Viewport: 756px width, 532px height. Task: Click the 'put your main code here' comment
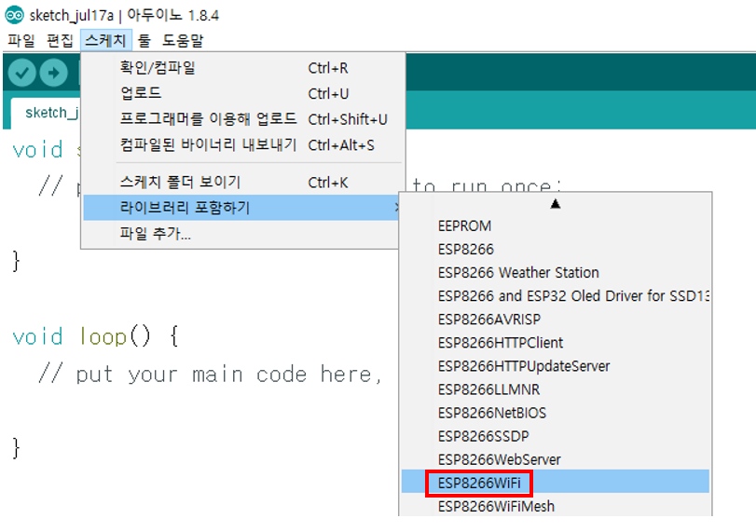point(211,374)
